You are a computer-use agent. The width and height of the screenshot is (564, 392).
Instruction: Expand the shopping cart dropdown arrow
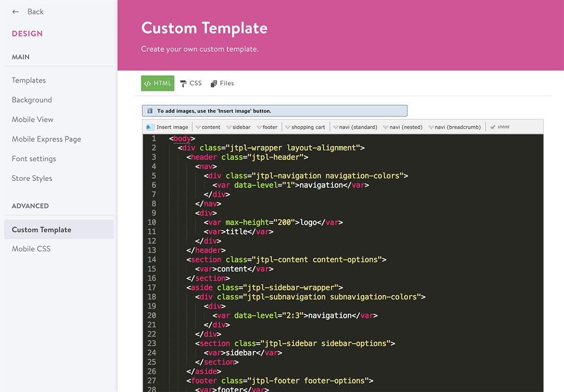click(x=288, y=126)
